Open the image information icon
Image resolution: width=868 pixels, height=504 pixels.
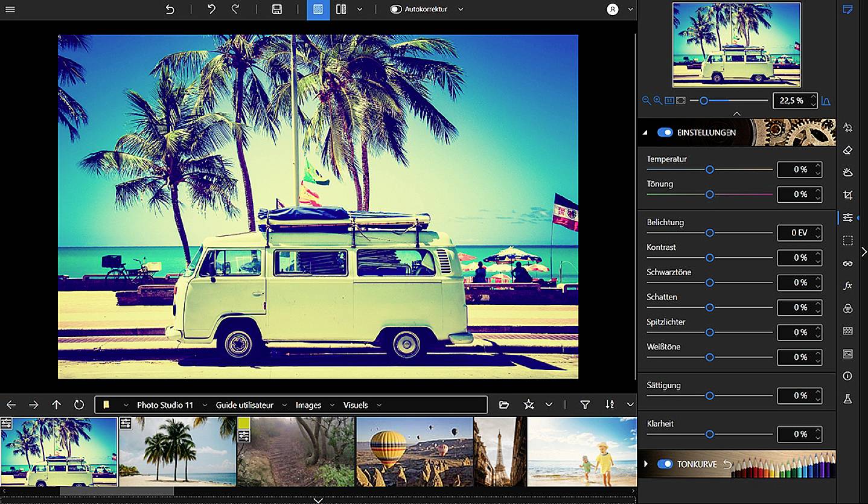[847, 376]
